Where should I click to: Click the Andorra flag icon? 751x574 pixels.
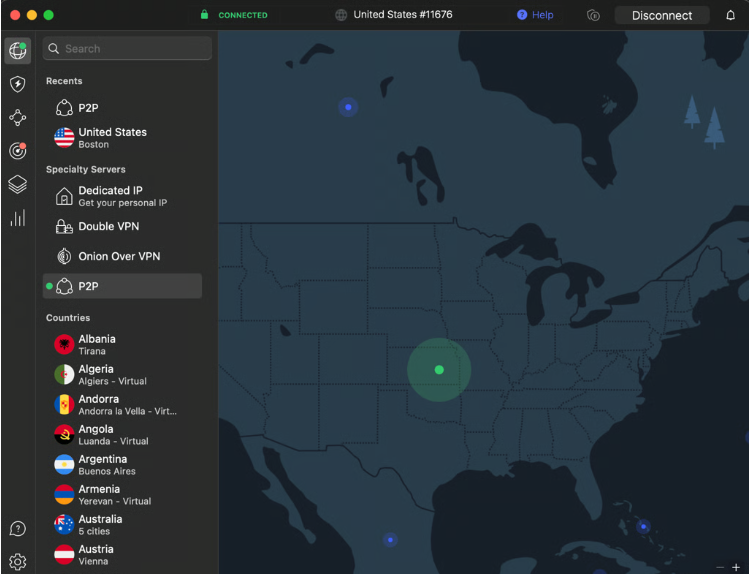click(x=64, y=404)
